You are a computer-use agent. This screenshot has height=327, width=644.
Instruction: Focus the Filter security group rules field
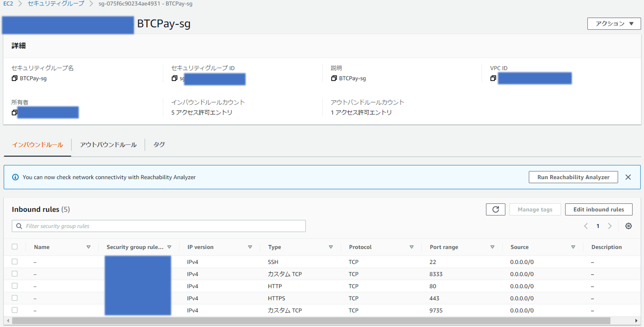pos(159,226)
